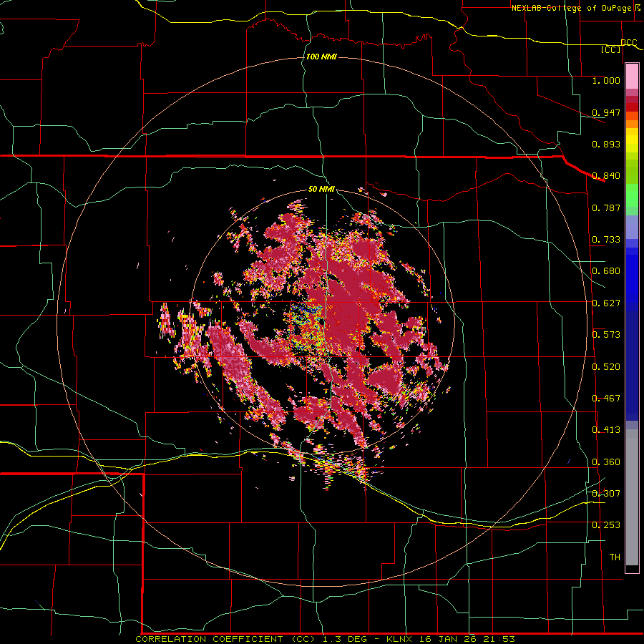Select the 0.680 legend value
Image resolution: width=644 pixels, height=644 pixels.
pos(606,271)
